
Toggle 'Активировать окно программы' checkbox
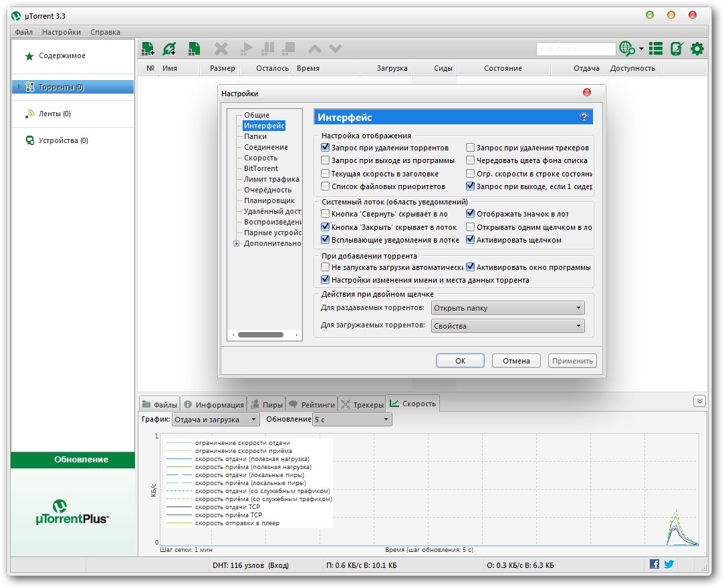coord(470,267)
